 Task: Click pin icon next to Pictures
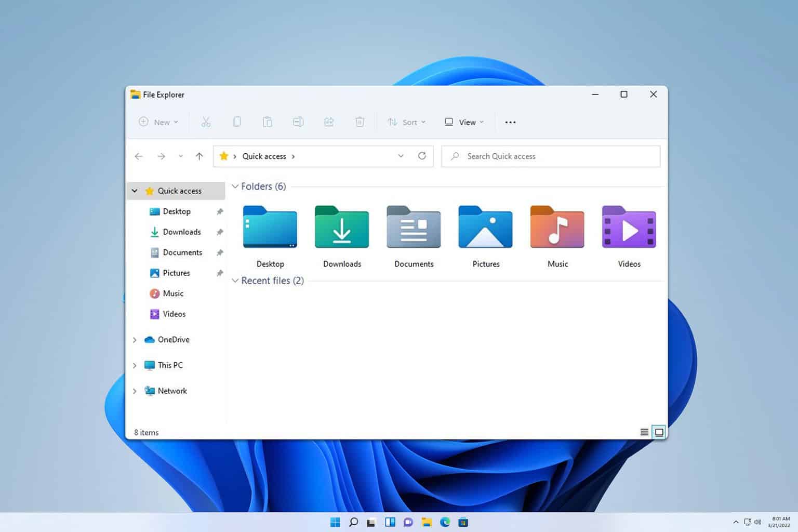point(220,273)
